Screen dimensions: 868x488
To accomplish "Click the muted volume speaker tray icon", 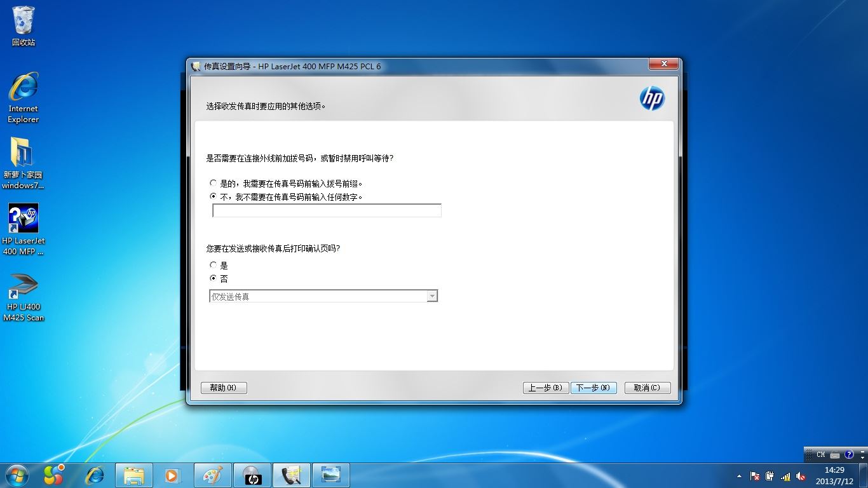I will pyautogui.click(x=801, y=476).
